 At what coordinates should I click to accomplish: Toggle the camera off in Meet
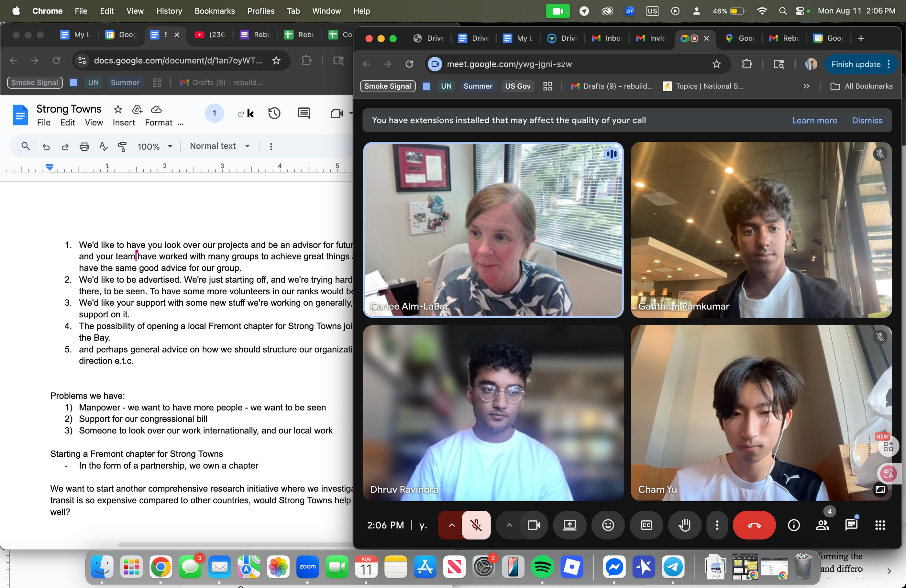click(x=534, y=525)
